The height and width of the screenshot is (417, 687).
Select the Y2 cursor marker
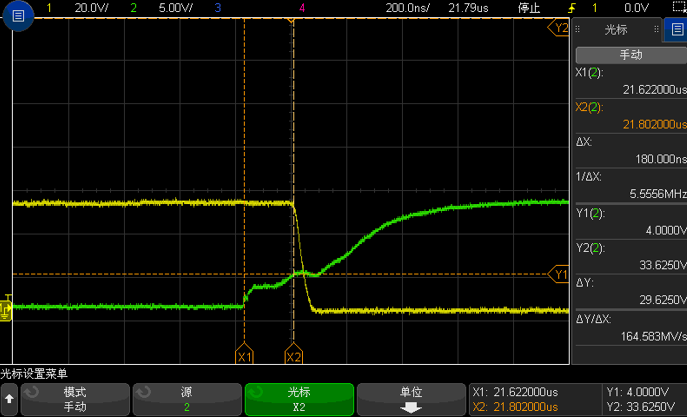[x=559, y=28]
